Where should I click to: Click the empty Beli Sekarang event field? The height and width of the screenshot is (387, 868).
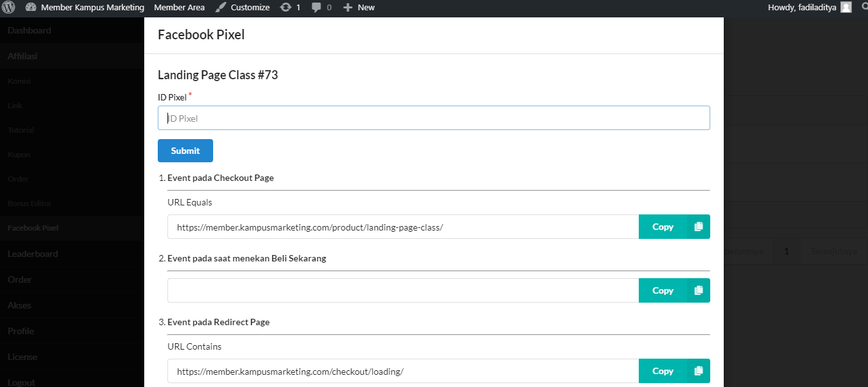(402, 290)
